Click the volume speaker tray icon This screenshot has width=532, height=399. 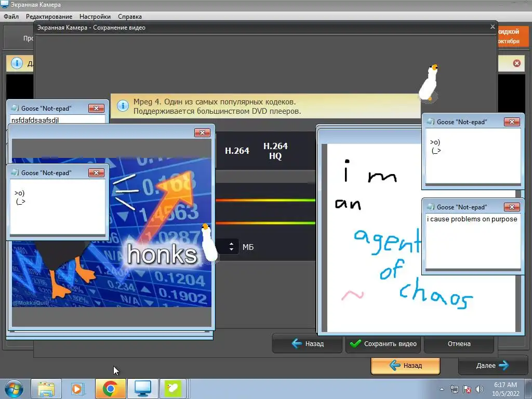[479, 389]
